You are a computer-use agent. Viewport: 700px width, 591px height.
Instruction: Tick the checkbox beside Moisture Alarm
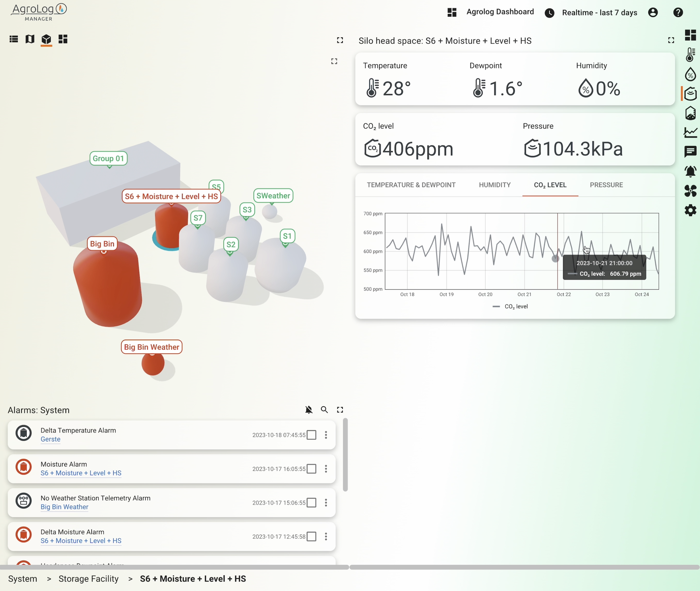tap(311, 469)
